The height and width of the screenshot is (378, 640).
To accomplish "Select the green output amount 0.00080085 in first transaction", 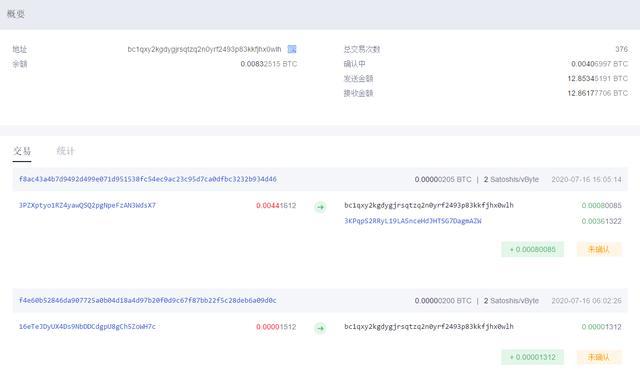I will click(602, 205).
